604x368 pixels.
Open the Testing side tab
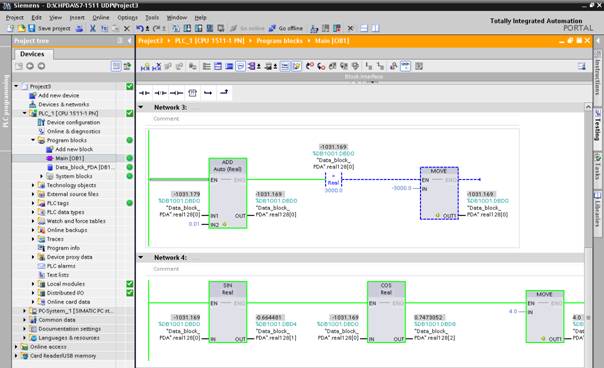(x=597, y=129)
